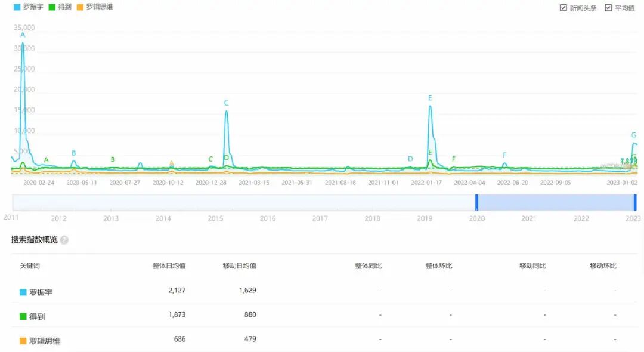
Task: Open green news marker D below blue C
Action: pyautogui.click(x=227, y=158)
